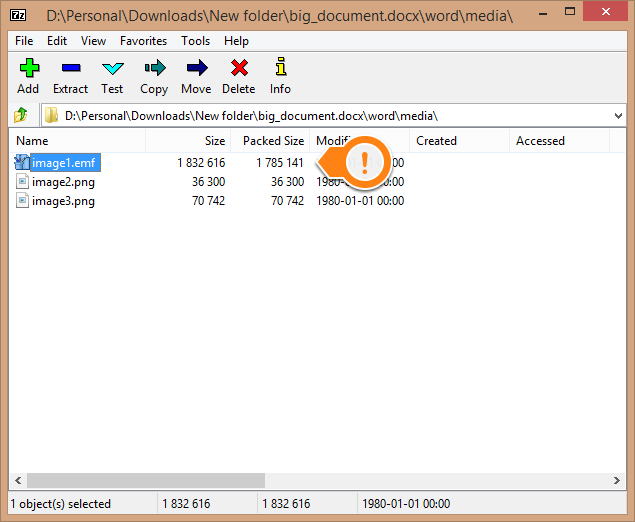Click the address bar path field
The height and width of the screenshot is (522, 635).
pyautogui.click(x=330, y=116)
